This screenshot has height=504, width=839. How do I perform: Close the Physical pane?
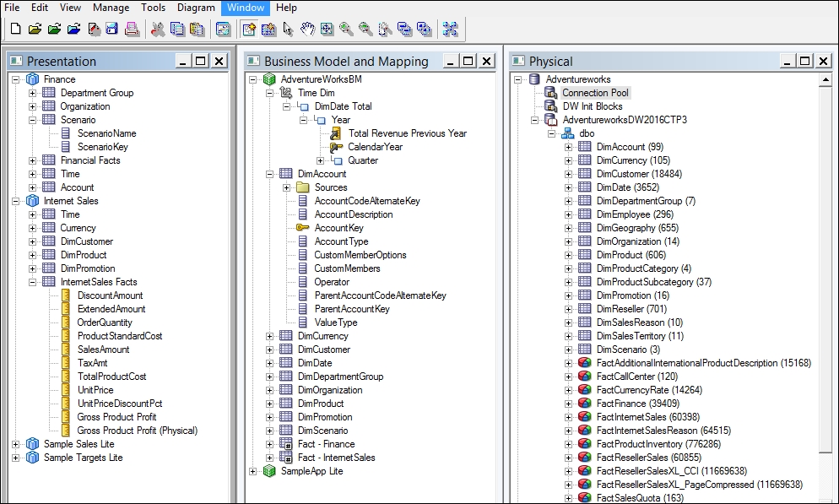pyautogui.click(x=824, y=61)
